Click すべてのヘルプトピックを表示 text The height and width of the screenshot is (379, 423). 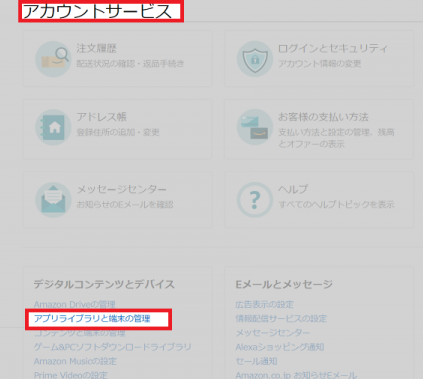336,204
